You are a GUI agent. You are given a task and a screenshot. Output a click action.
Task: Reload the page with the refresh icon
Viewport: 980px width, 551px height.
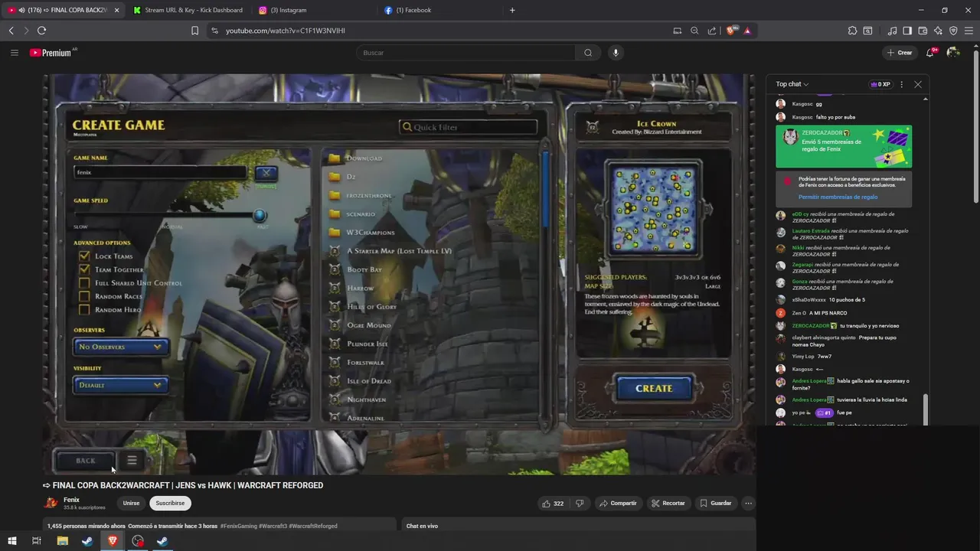41,31
